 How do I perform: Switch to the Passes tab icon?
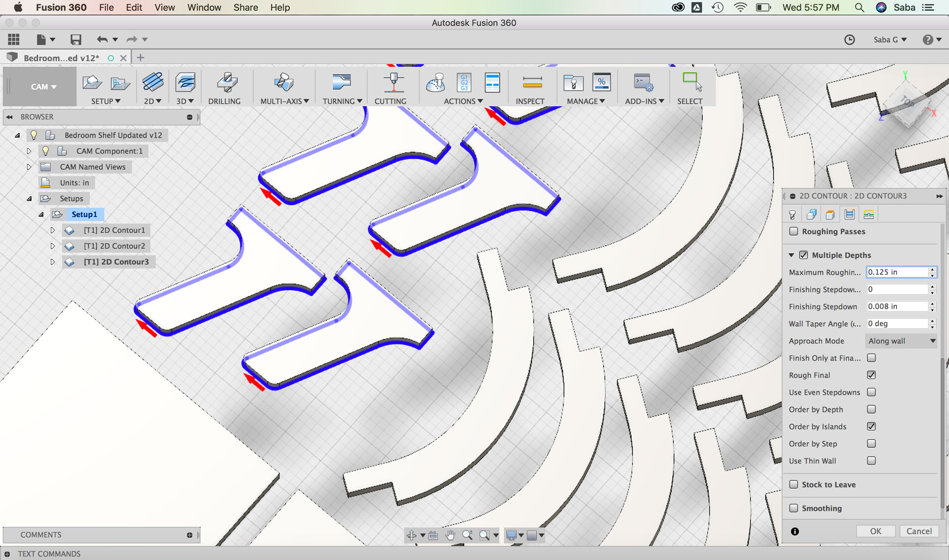point(849,215)
